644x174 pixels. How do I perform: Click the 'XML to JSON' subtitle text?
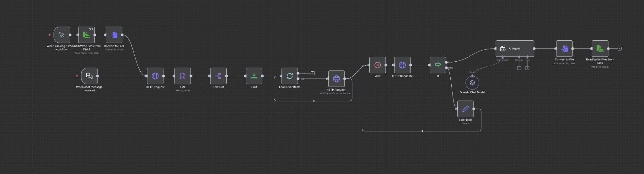click(182, 90)
